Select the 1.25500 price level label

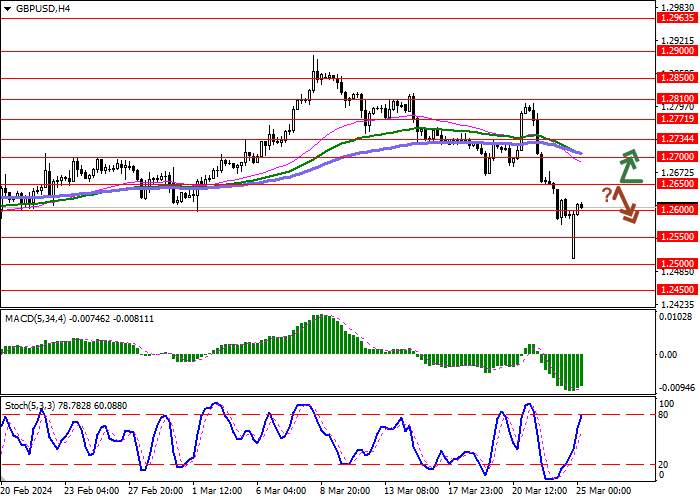point(678,237)
